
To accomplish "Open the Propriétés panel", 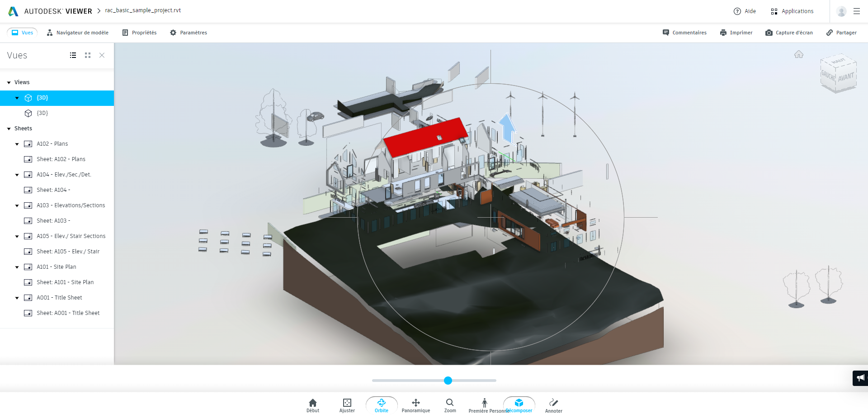I will (x=139, y=33).
